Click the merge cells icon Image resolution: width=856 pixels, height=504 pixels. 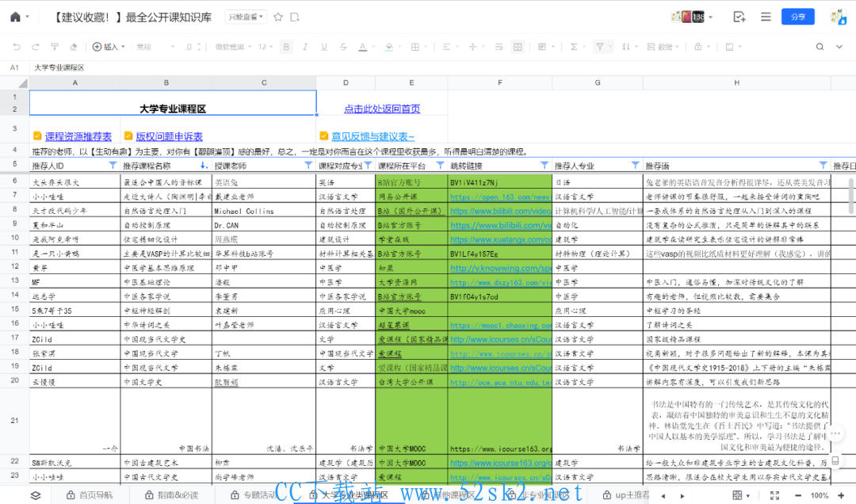click(x=518, y=47)
